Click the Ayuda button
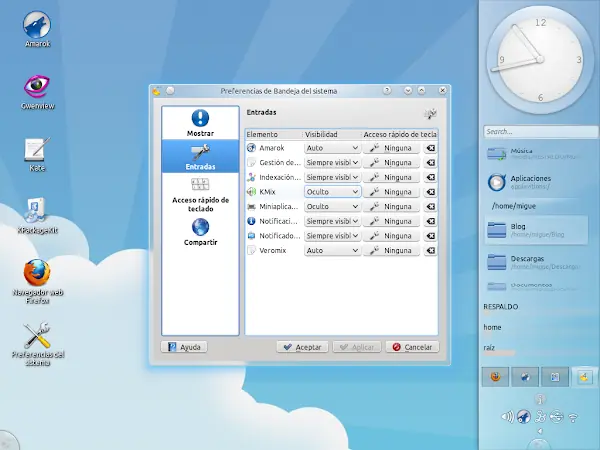This screenshot has height=450, width=600. pos(184,347)
